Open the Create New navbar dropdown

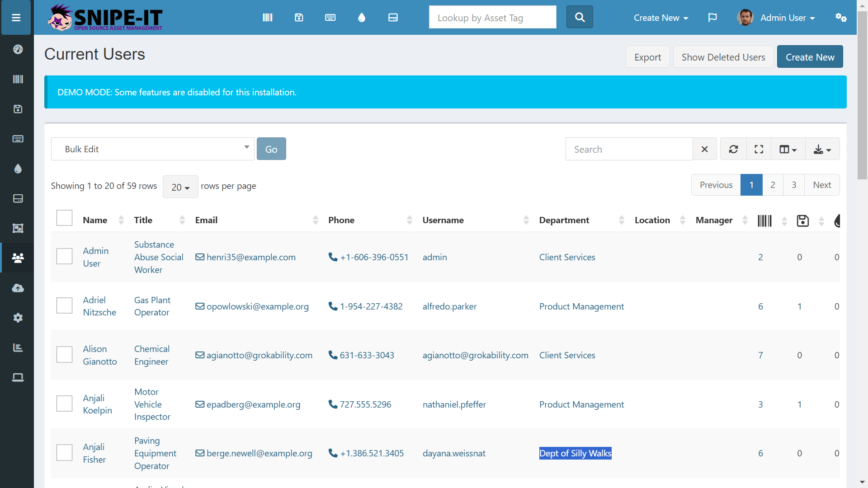[x=660, y=18]
